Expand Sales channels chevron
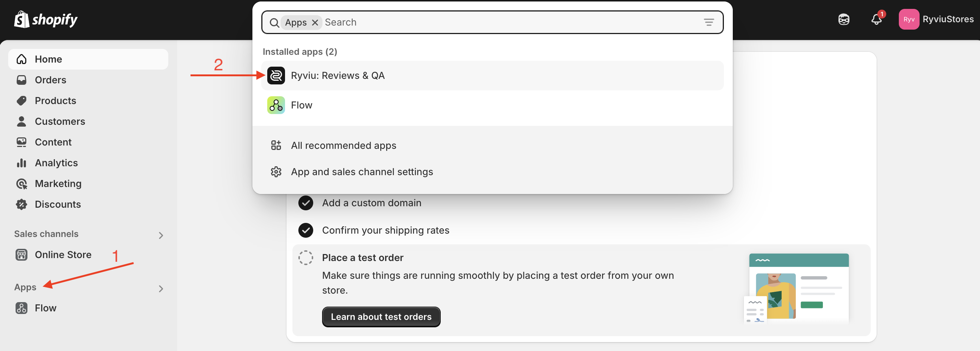This screenshot has width=980, height=351. pos(161,235)
